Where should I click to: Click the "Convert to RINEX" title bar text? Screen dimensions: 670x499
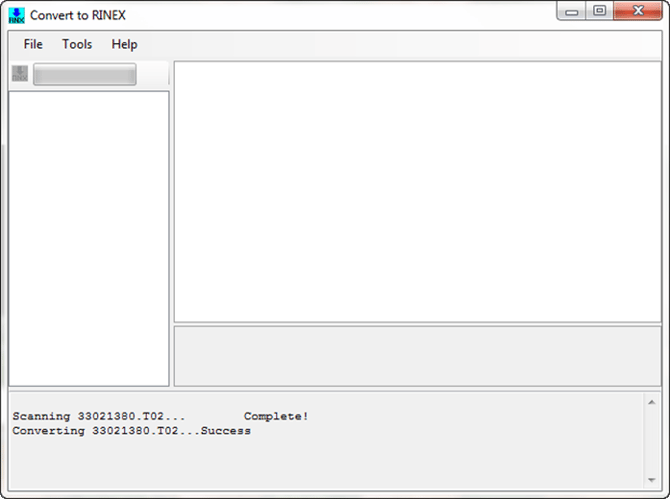pos(77,15)
